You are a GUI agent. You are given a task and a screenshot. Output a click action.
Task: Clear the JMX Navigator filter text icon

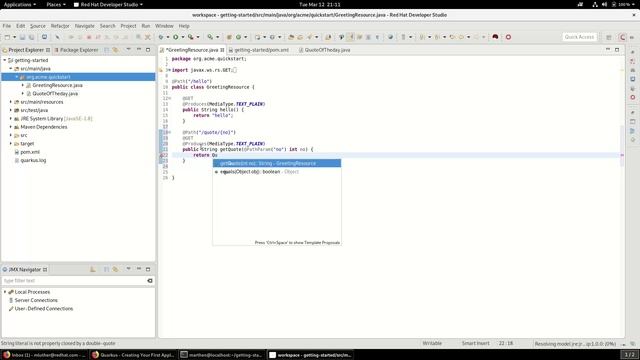click(x=150, y=281)
